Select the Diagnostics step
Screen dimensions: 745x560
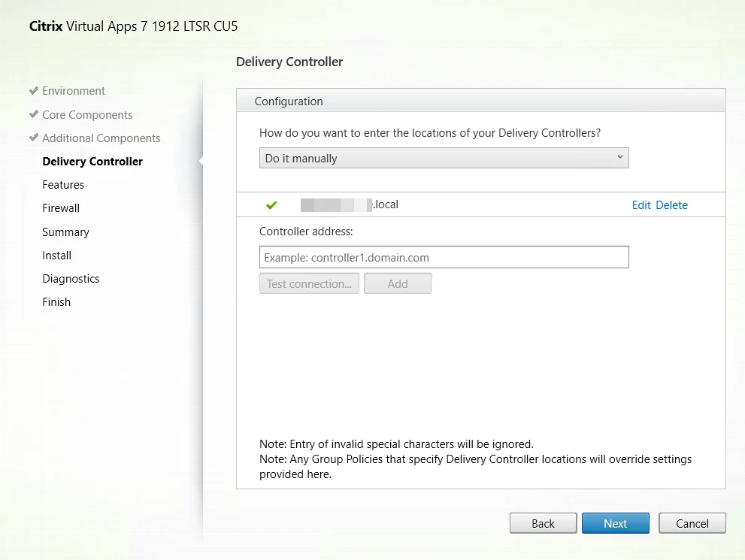71,279
